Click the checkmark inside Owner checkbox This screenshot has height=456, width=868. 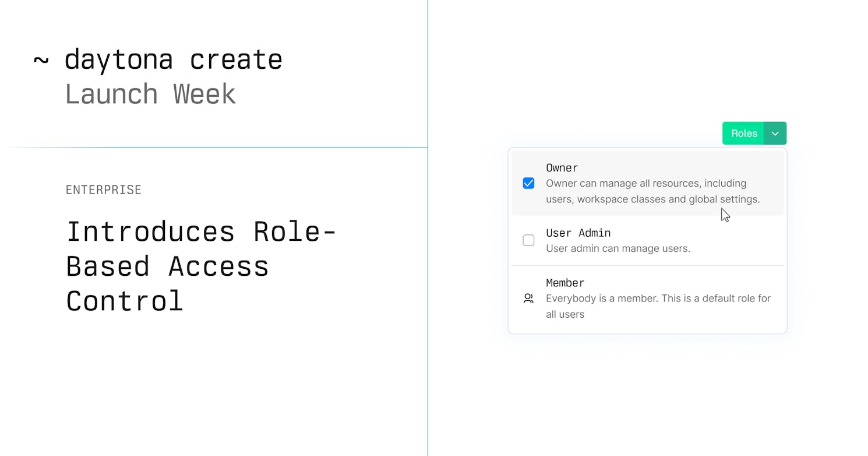(528, 183)
